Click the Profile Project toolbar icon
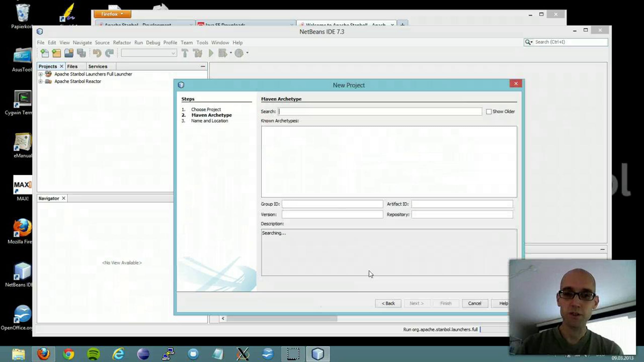The image size is (644, 362). (239, 53)
